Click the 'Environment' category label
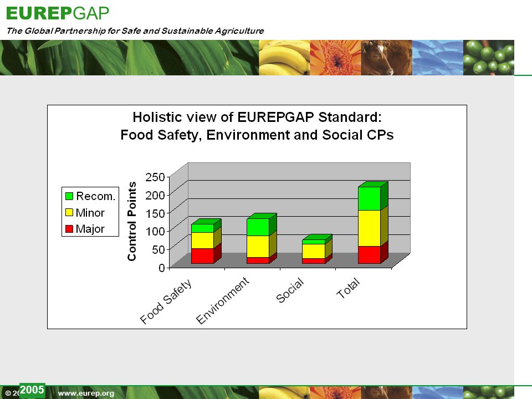This screenshot has width=532, height=399. pos(223,300)
